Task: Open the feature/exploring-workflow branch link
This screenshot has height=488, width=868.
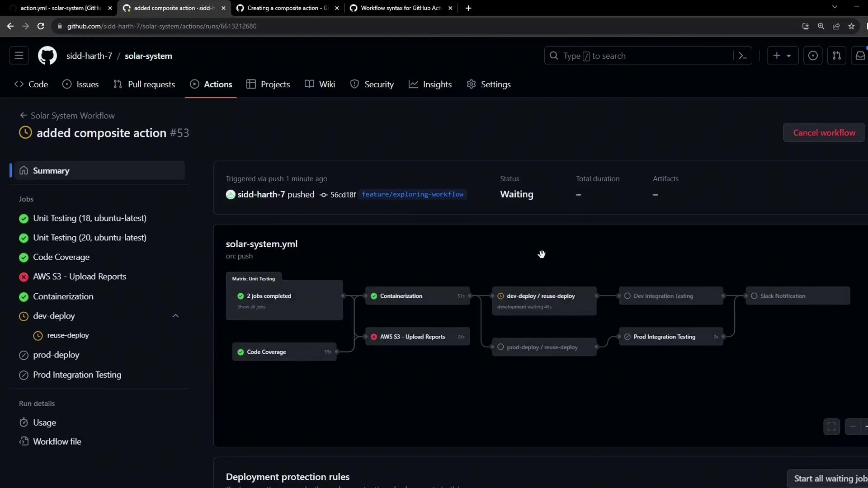Action: click(x=412, y=194)
